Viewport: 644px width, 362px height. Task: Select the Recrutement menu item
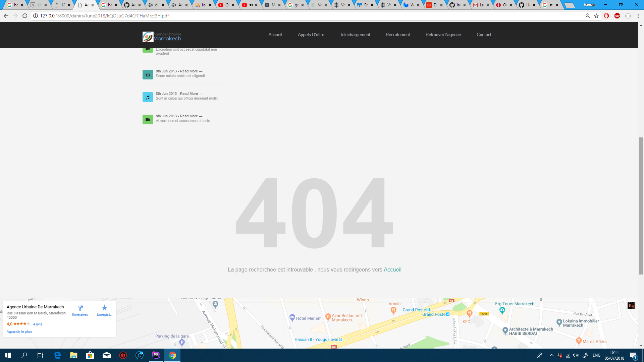[397, 35]
